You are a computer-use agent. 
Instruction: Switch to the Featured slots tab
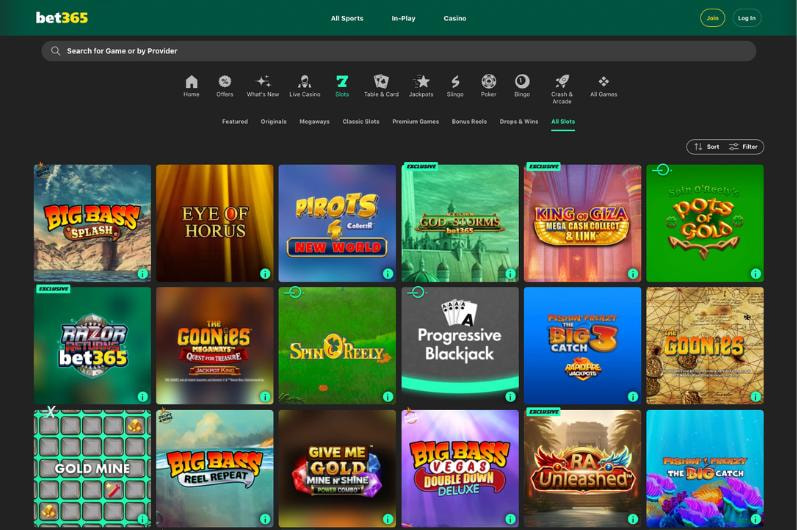click(x=235, y=121)
